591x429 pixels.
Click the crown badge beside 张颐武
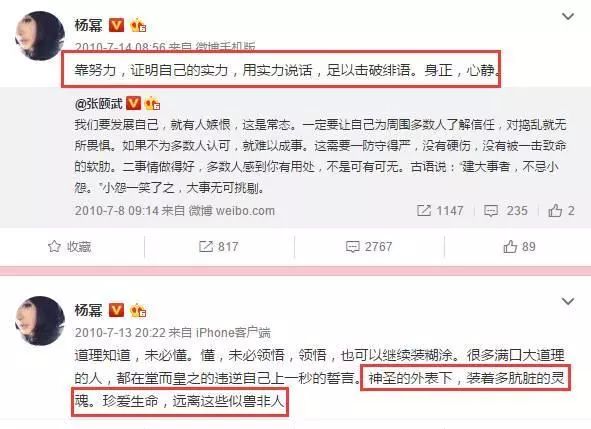(x=152, y=103)
